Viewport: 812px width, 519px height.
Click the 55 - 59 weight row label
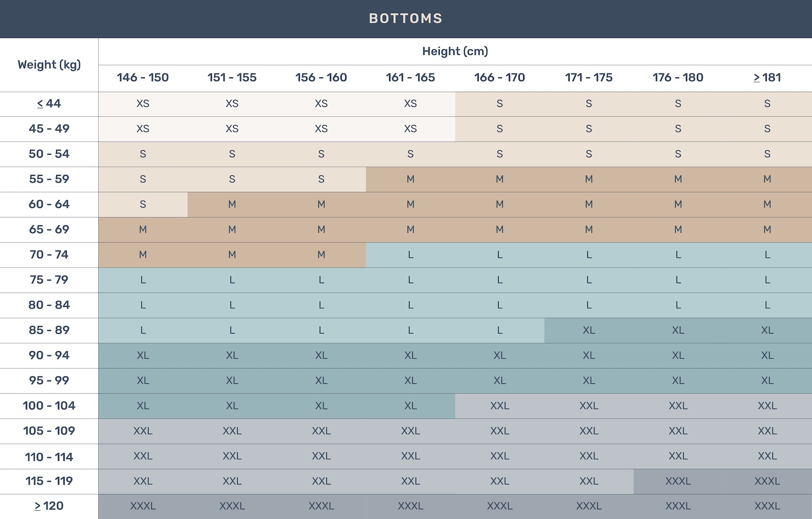click(49, 179)
